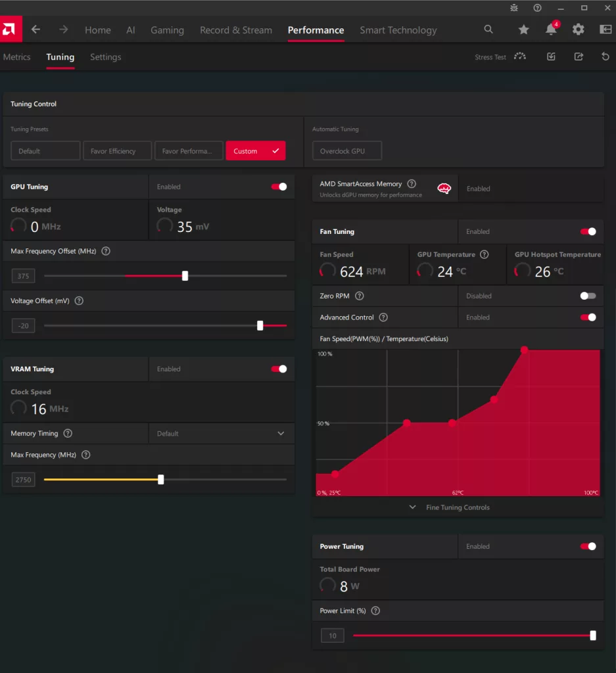Turn off Advanced Control toggle
Viewport: 616px width, 673px height.
coord(588,317)
